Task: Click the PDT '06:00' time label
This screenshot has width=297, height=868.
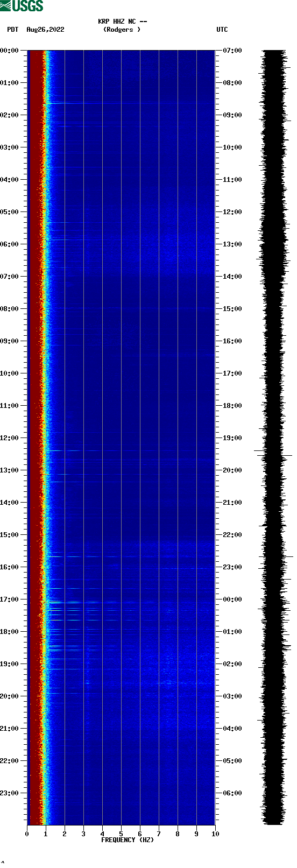Action: coord(10,244)
